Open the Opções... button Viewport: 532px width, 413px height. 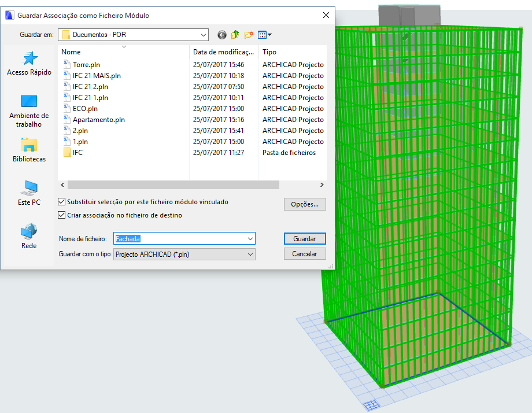305,204
